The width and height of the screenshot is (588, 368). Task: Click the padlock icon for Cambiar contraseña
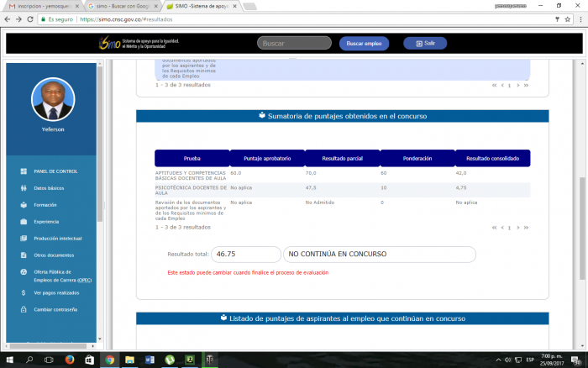tap(22, 309)
